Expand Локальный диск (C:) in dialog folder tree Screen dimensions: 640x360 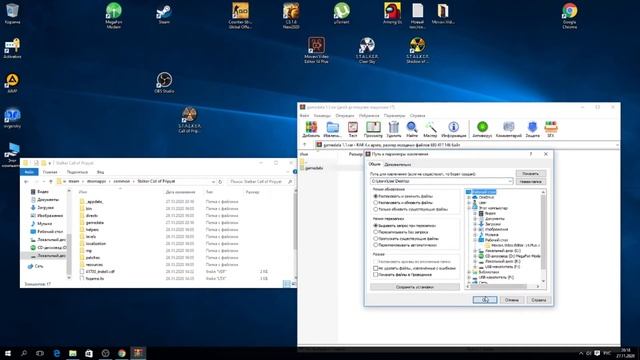tap(475, 251)
